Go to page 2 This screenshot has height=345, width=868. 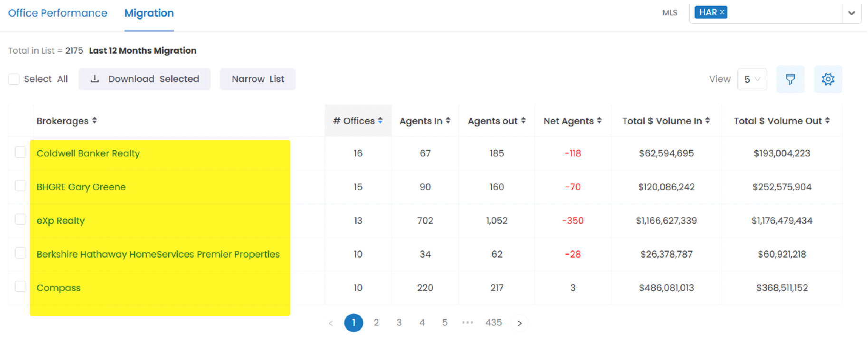(x=376, y=323)
